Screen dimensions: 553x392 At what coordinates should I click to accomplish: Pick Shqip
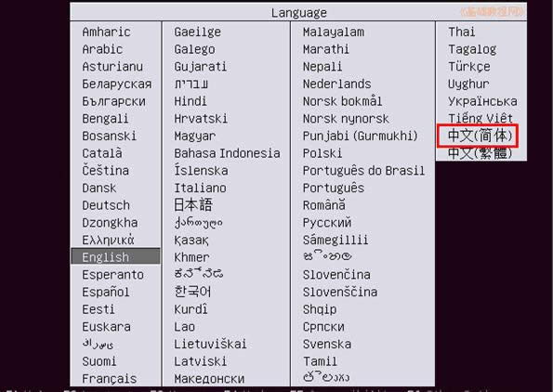(320, 309)
